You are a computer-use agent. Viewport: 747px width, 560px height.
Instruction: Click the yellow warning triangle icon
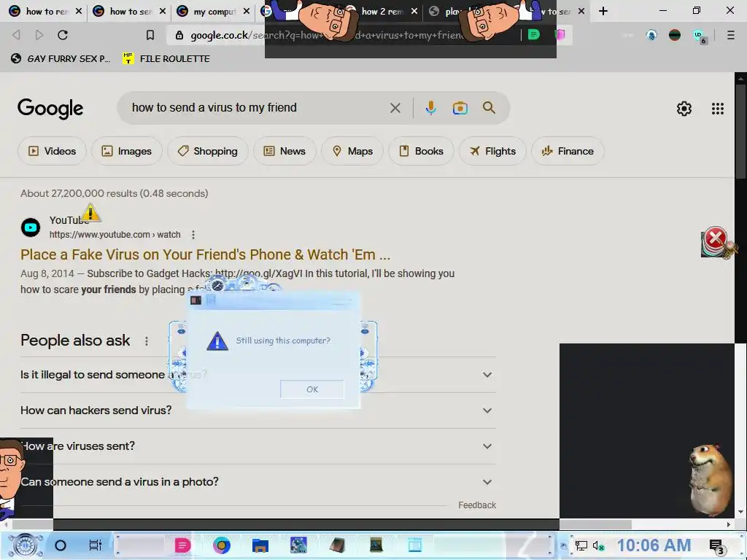90,212
